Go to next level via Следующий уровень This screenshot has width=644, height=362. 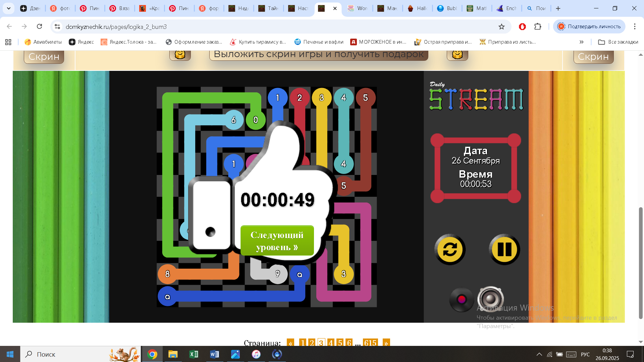point(277,241)
